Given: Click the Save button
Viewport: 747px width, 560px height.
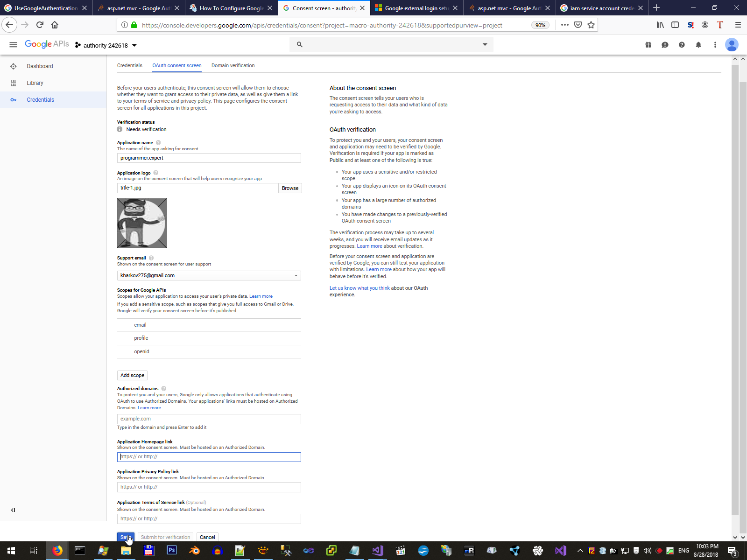Looking at the screenshot, I should [126, 537].
